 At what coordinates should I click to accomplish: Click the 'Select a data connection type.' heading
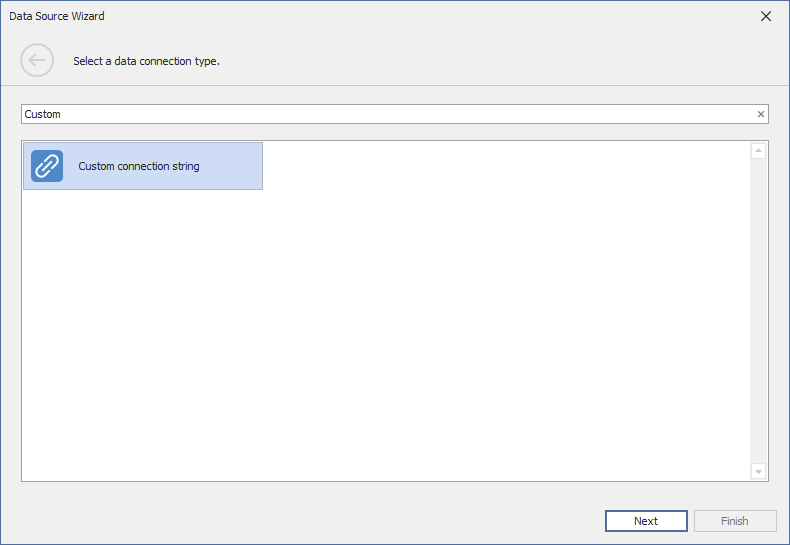146,61
